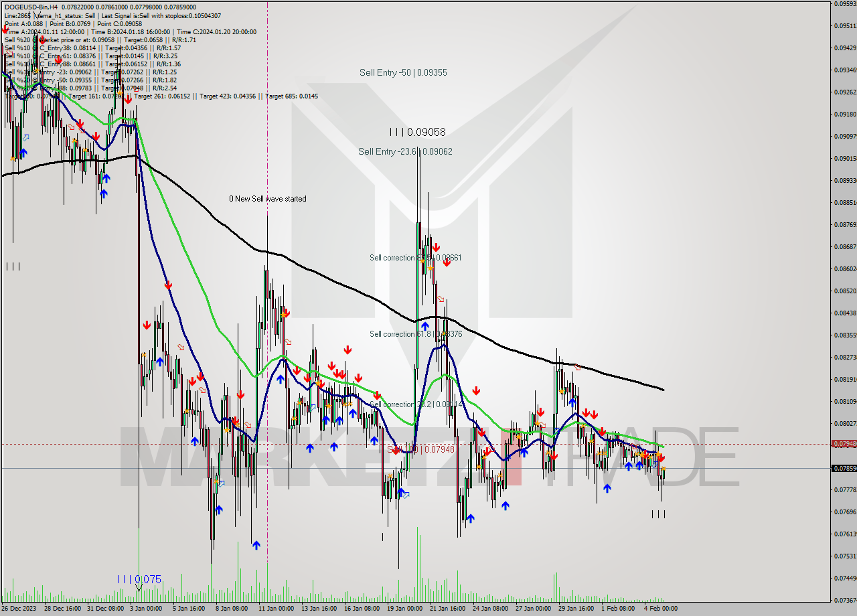Click the '5 Jan 16:00' date label
The width and height of the screenshot is (857, 616).
click(x=189, y=609)
